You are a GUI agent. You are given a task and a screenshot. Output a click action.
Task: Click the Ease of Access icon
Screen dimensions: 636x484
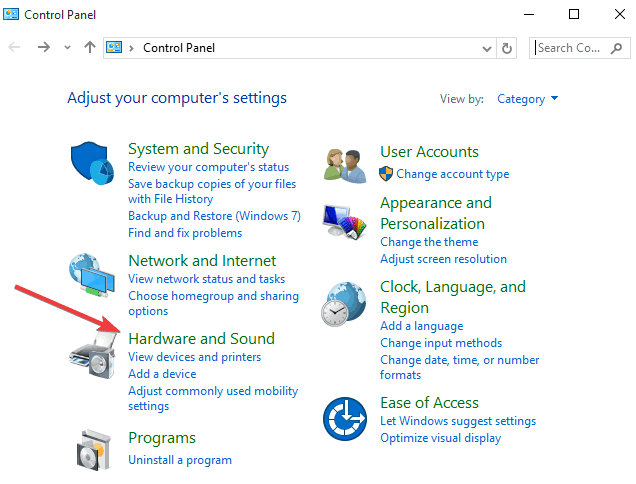(x=345, y=418)
